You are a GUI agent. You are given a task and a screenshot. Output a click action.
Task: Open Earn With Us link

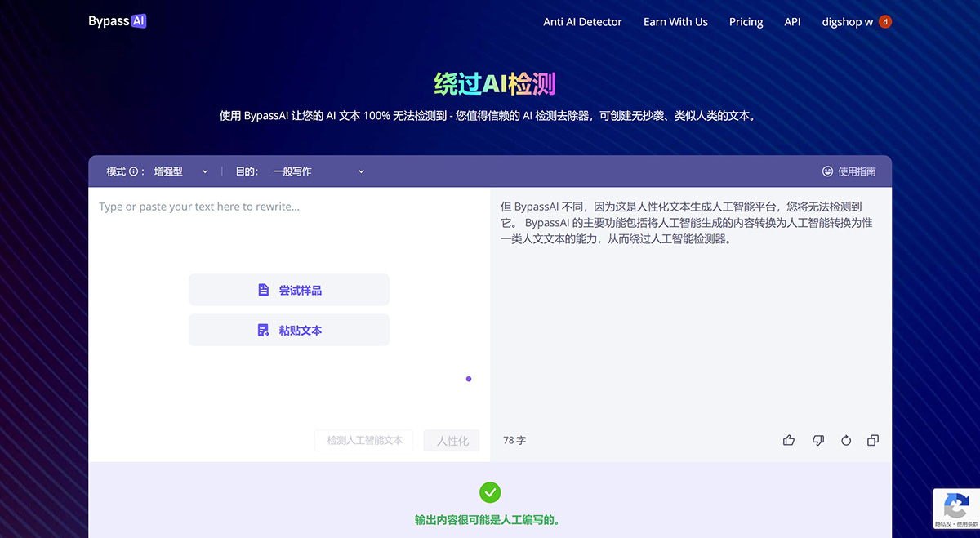pyautogui.click(x=675, y=22)
